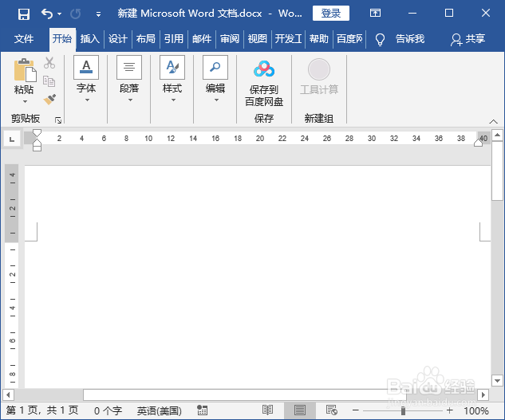Click the 共享 share button
Screen dimensions: 505x420
tap(468, 39)
